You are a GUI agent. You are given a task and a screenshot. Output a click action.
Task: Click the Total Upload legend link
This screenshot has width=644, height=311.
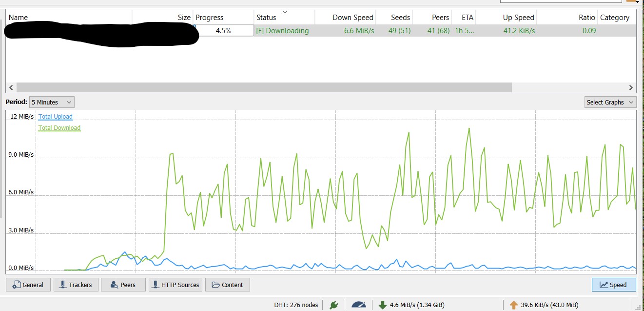pyautogui.click(x=56, y=117)
